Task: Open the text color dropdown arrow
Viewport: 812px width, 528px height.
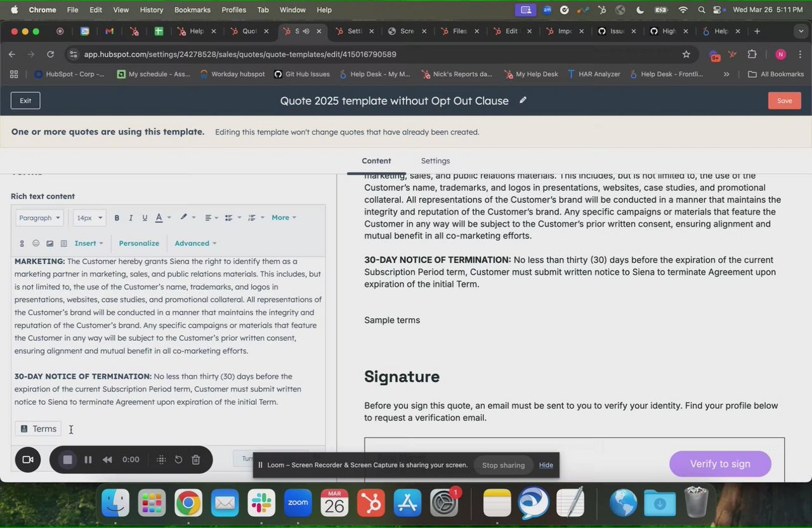Action: point(169,218)
